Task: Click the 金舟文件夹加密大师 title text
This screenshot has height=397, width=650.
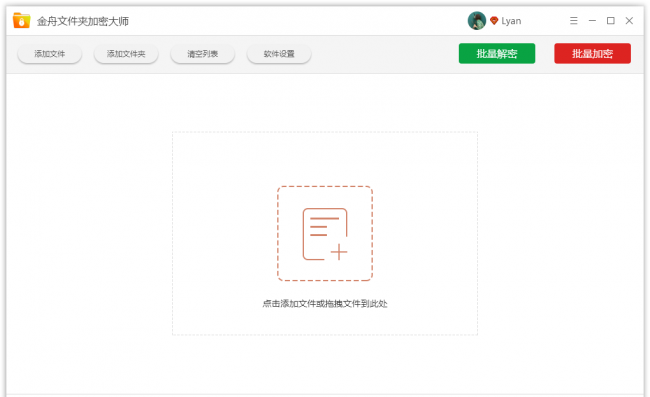Action: [x=83, y=21]
